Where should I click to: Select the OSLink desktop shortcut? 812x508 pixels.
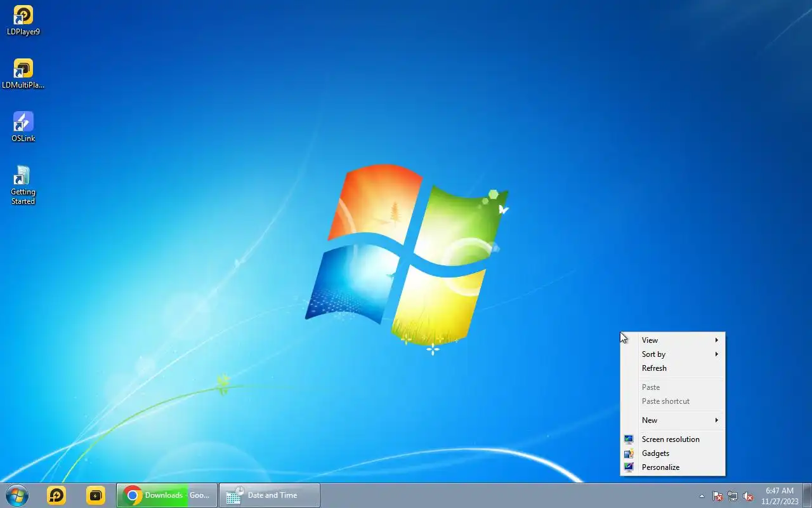point(23,127)
